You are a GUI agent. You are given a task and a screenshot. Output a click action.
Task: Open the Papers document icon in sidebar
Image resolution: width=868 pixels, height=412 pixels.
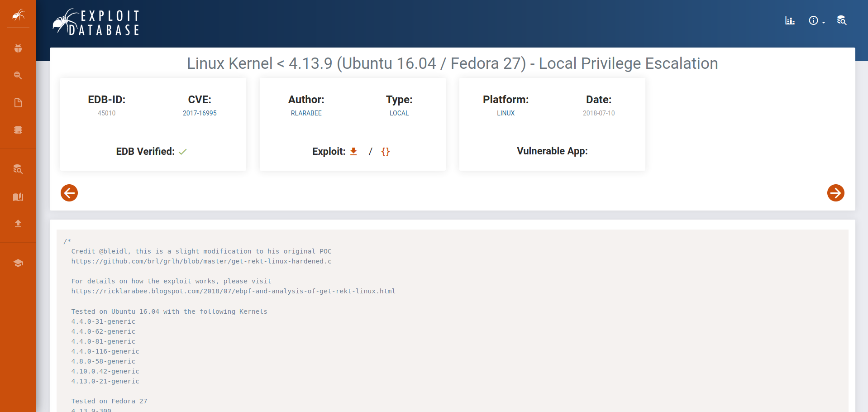(18, 103)
